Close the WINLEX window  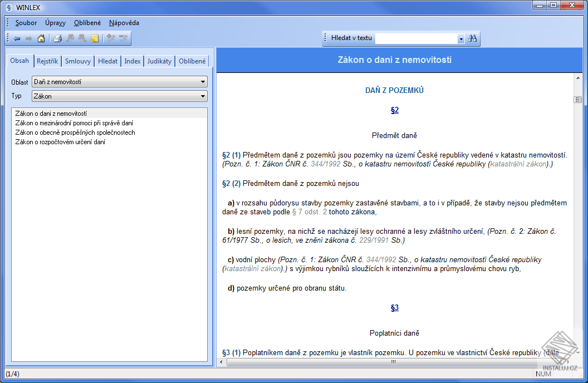coord(572,6)
